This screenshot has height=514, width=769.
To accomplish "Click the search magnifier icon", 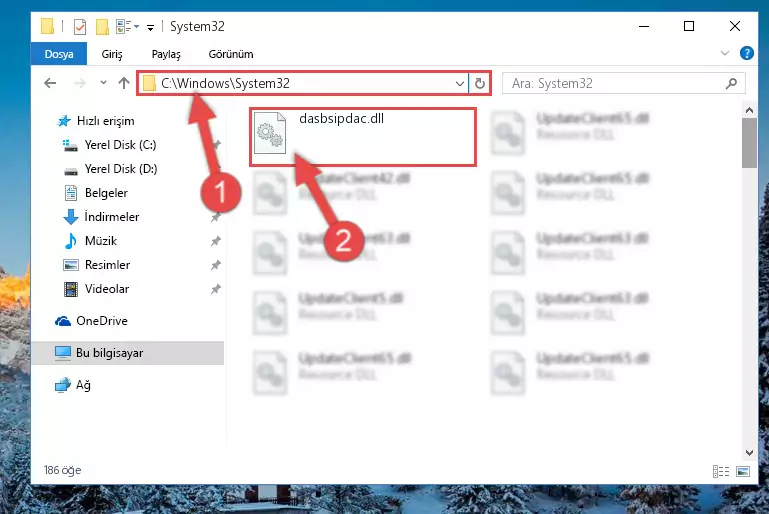I will click(x=731, y=83).
